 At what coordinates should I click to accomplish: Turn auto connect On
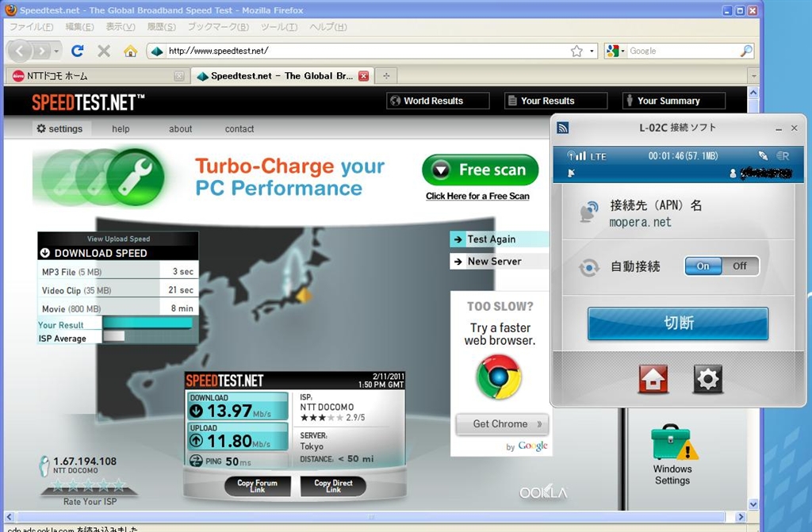coord(703,266)
